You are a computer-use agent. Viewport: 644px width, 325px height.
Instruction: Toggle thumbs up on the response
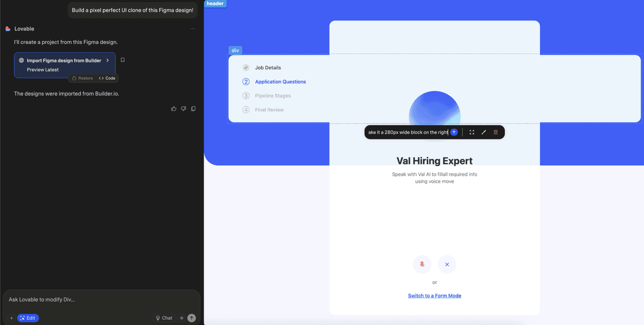click(x=173, y=108)
